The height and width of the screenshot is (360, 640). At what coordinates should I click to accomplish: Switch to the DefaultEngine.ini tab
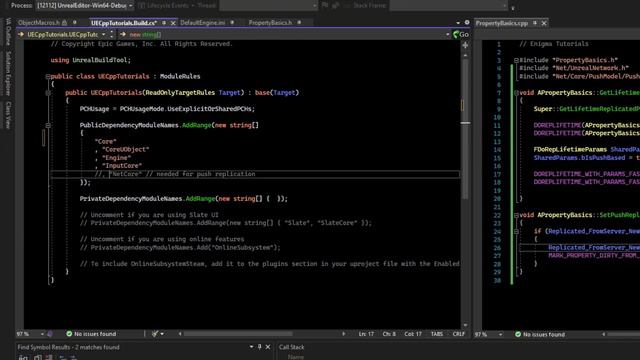coord(202,23)
